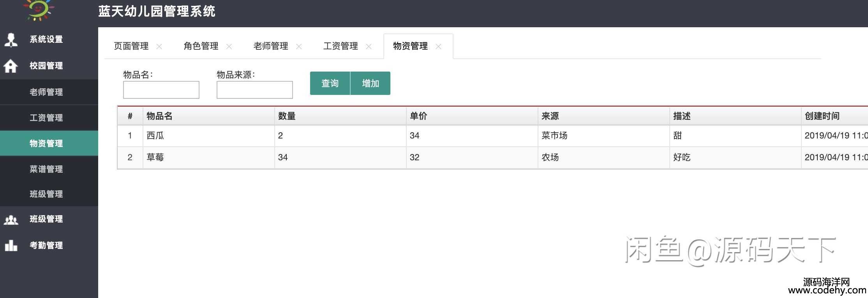868x298 pixels.
Task: Select the active 物资管理 tab
Action: coord(410,46)
